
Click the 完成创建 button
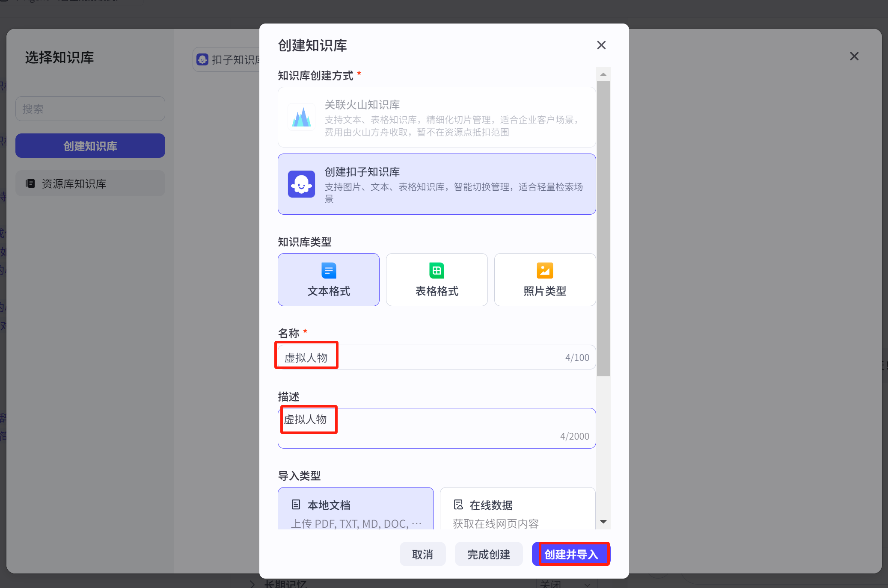coord(488,554)
